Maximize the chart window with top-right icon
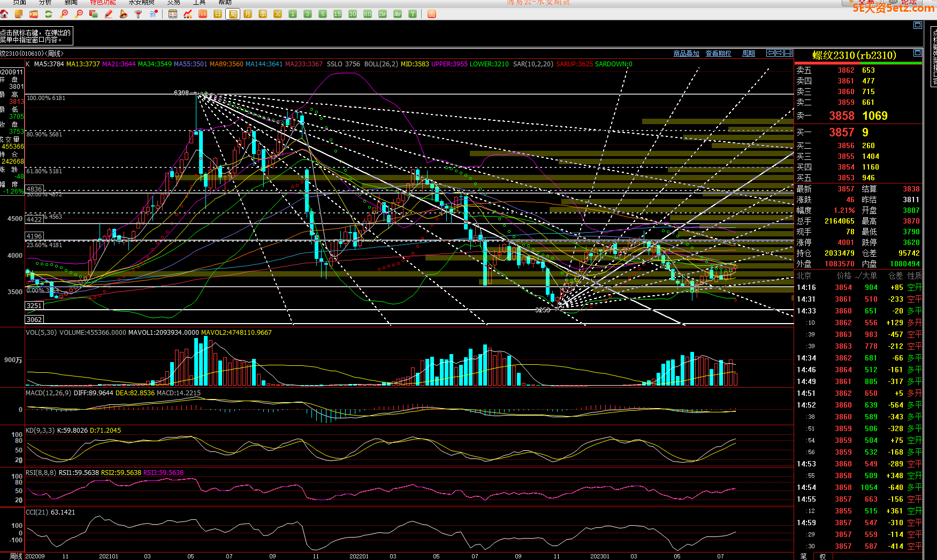The image size is (937, 560). click(x=918, y=25)
